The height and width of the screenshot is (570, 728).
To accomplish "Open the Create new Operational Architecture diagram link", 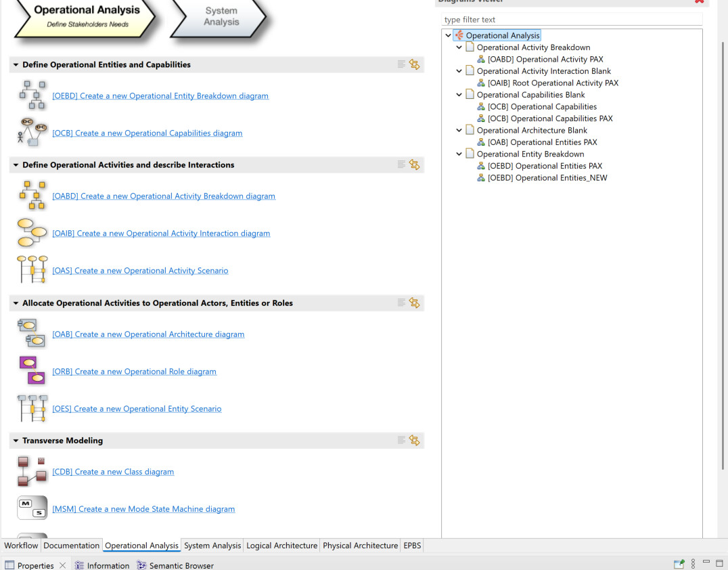I will [x=148, y=334].
